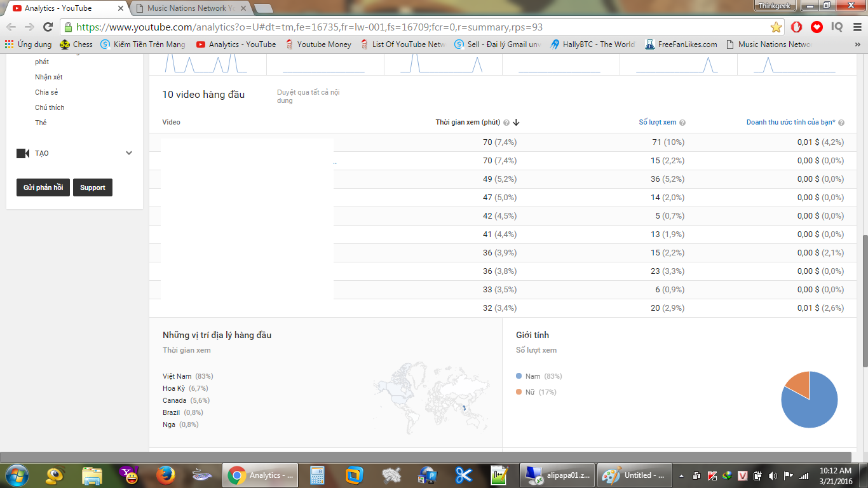
Task: Click the volume speaker tray icon
Action: tap(773, 475)
